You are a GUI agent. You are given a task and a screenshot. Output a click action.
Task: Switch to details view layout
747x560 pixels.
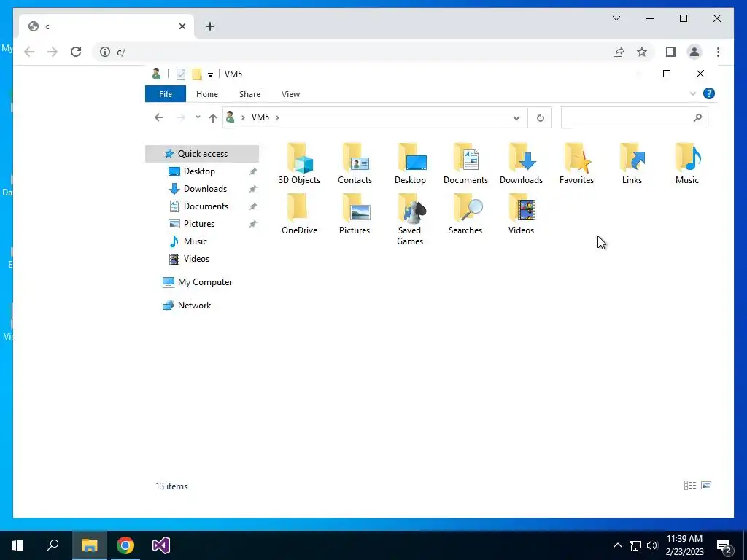click(x=690, y=485)
